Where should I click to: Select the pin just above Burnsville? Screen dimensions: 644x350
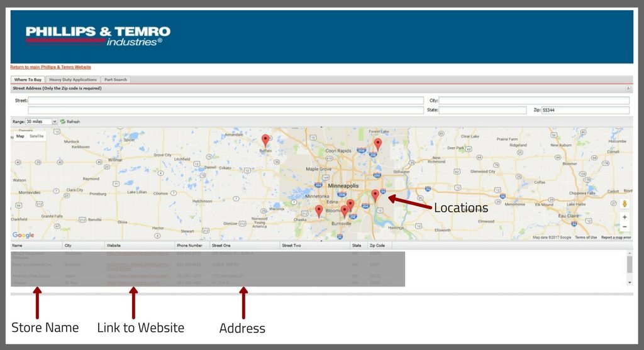click(345, 212)
